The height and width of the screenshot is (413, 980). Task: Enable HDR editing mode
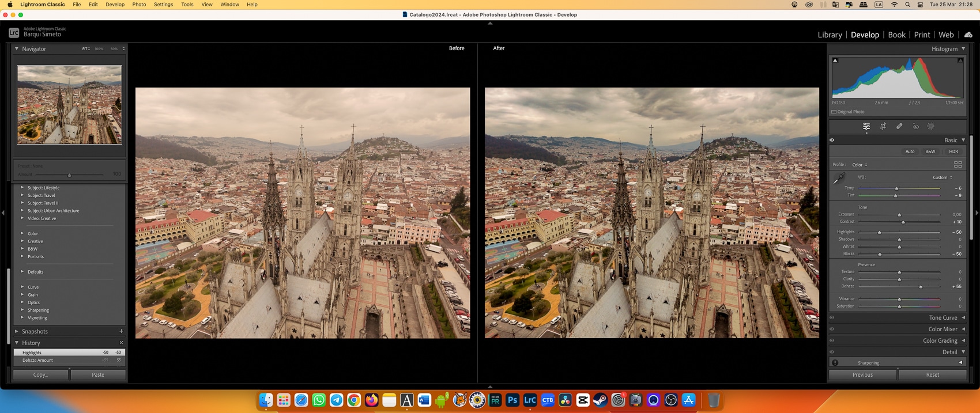953,151
